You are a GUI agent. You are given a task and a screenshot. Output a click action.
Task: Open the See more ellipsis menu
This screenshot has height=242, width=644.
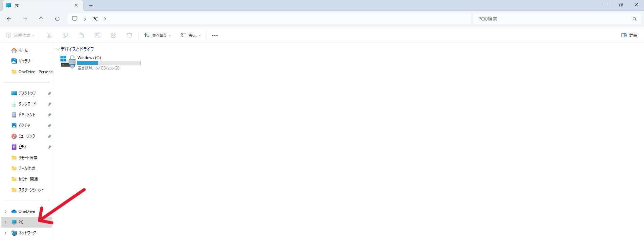tap(215, 35)
